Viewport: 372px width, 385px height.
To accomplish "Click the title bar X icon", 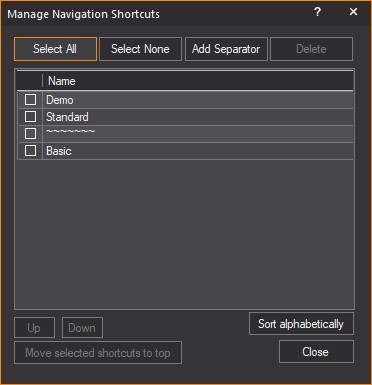I will (x=353, y=12).
